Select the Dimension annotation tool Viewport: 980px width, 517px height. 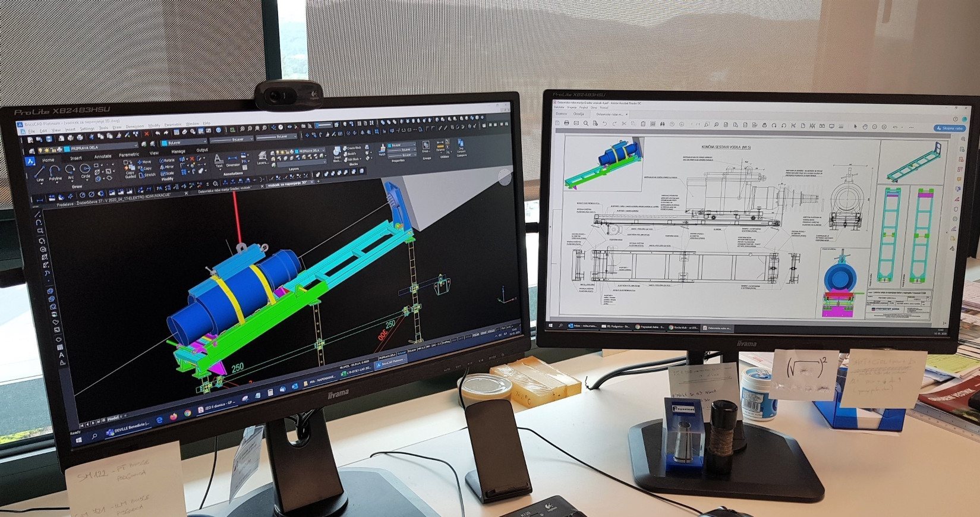(233, 162)
